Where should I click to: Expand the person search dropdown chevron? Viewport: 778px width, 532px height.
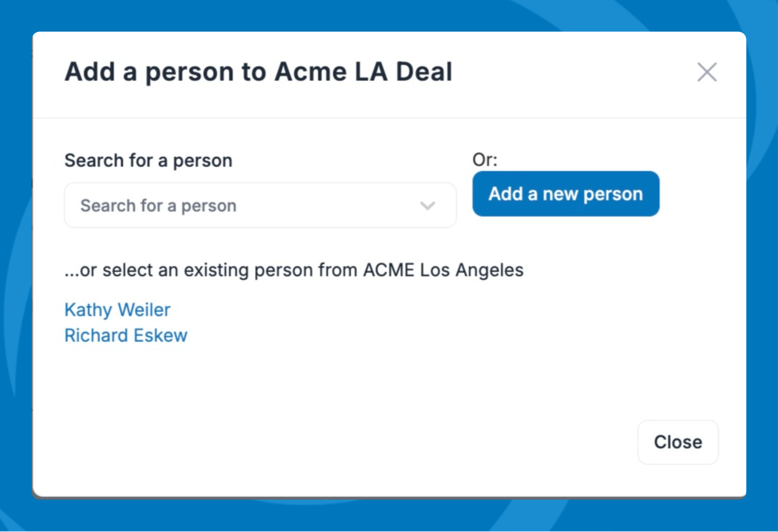pyautogui.click(x=427, y=205)
